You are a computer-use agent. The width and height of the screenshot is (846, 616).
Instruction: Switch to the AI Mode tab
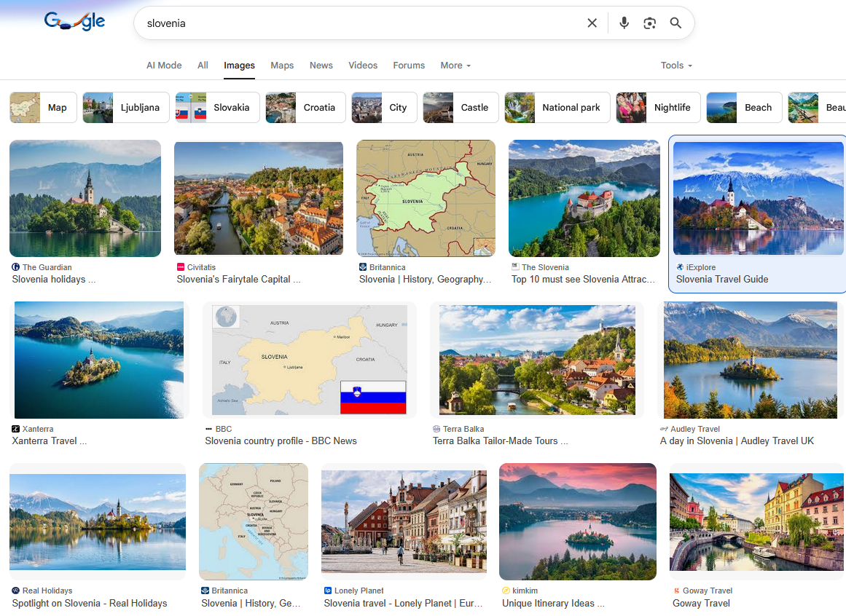tap(164, 66)
